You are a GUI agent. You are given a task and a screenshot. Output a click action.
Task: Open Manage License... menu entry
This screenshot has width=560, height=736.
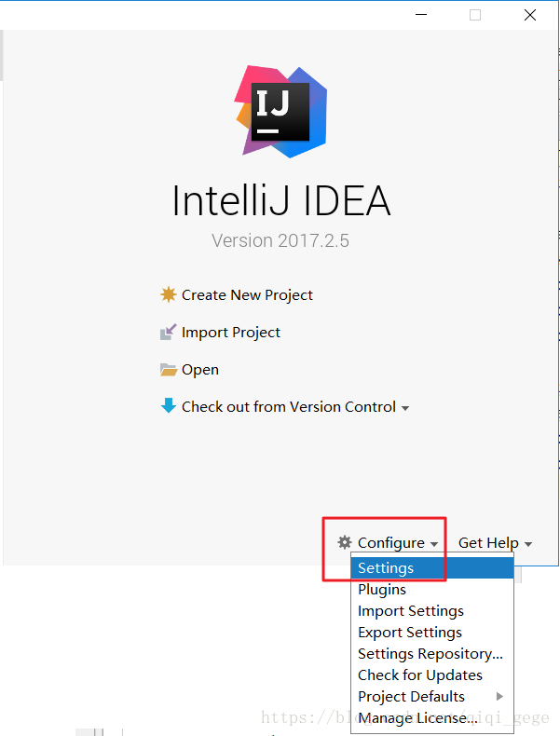click(x=431, y=718)
